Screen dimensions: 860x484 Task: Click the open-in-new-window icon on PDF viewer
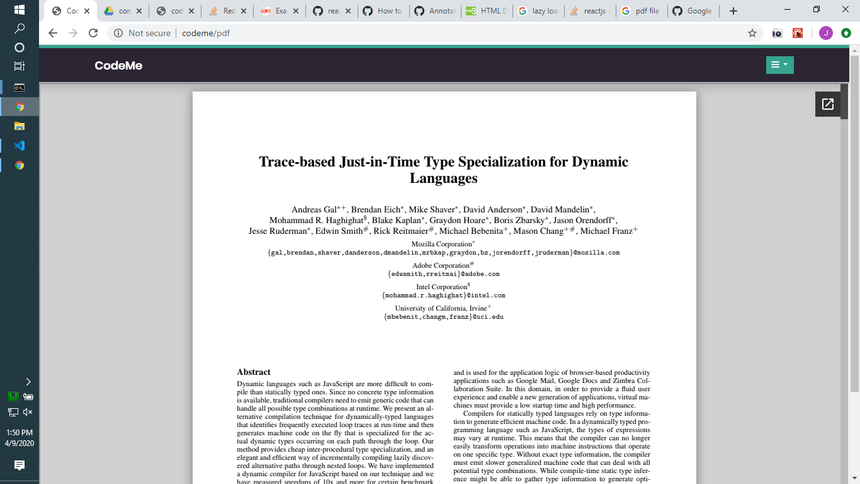[828, 104]
